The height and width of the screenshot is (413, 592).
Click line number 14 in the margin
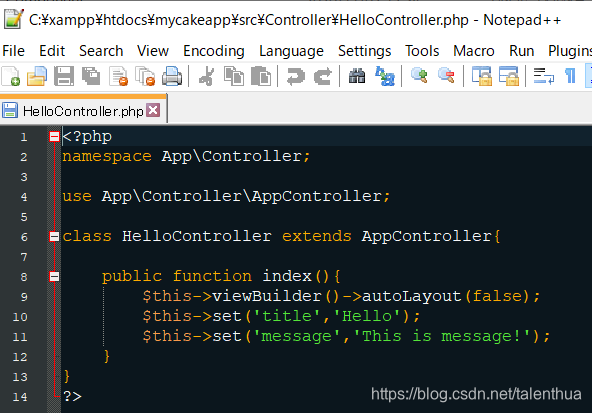point(20,396)
